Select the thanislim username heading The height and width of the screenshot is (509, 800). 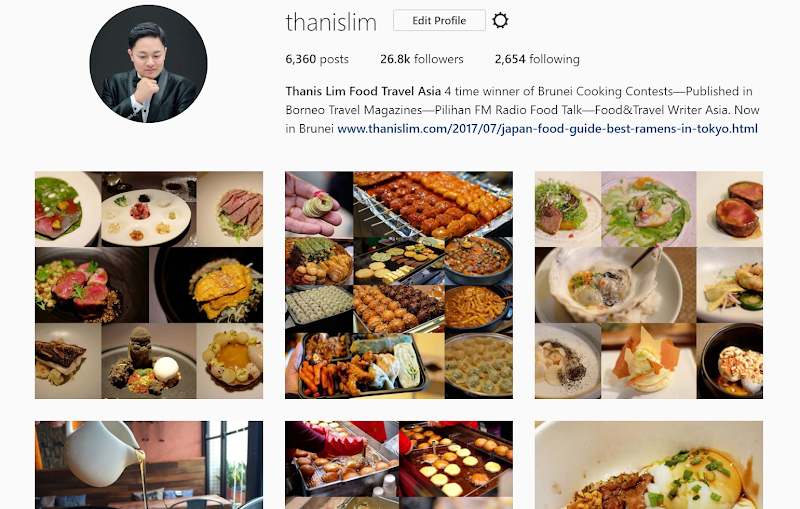[x=331, y=22]
